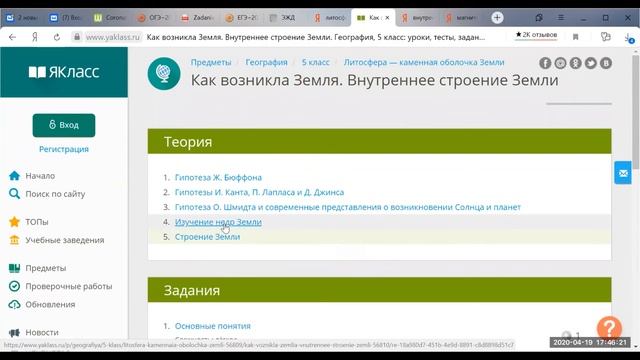Image resolution: width=640 pixels, height=360 pixels.
Task: Open the Yandex home button in the toolbar
Action: pyautogui.click(x=35, y=37)
